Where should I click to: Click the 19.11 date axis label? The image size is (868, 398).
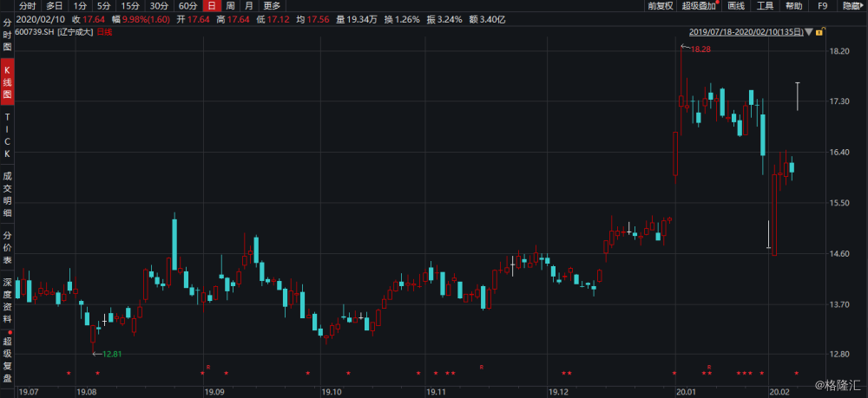(437, 392)
